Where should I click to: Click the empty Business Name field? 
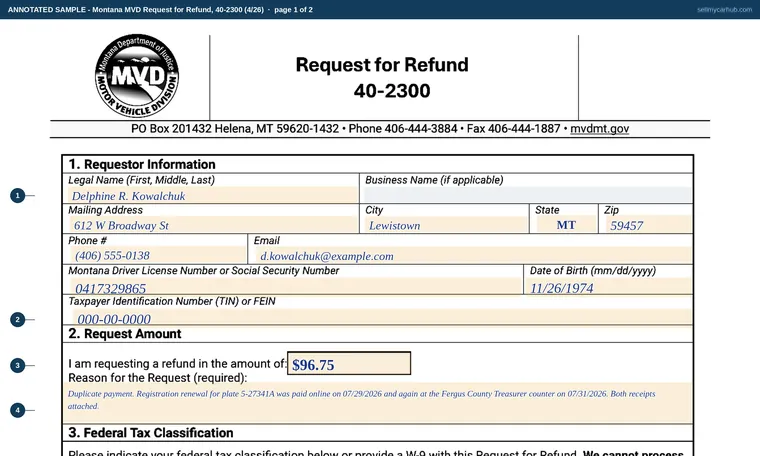tap(528, 195)
